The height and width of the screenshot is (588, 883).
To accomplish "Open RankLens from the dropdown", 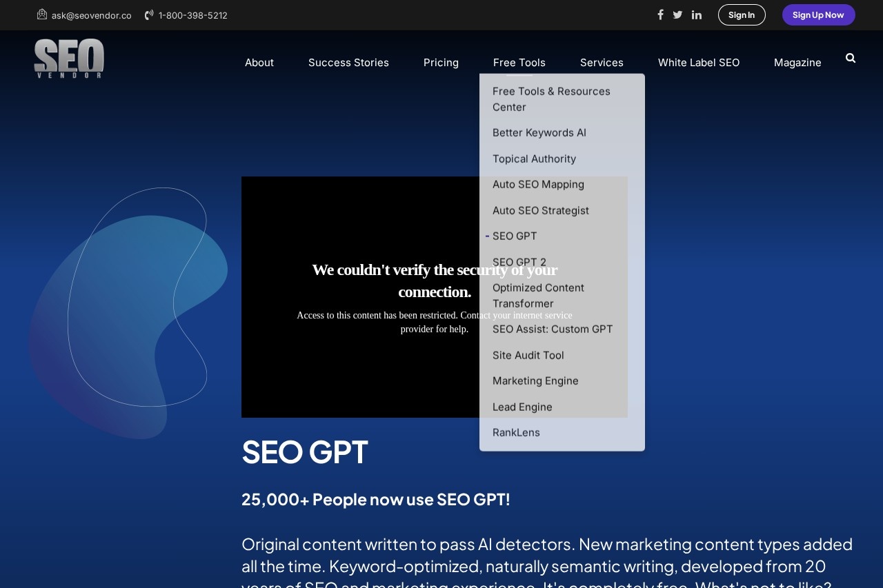I will (516, 433).
